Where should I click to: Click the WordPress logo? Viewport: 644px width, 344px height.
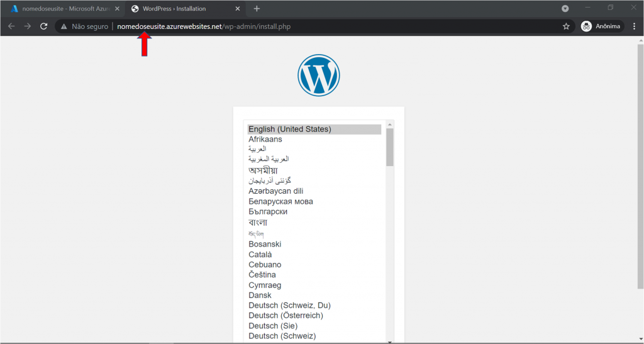[x=319, y=75]
